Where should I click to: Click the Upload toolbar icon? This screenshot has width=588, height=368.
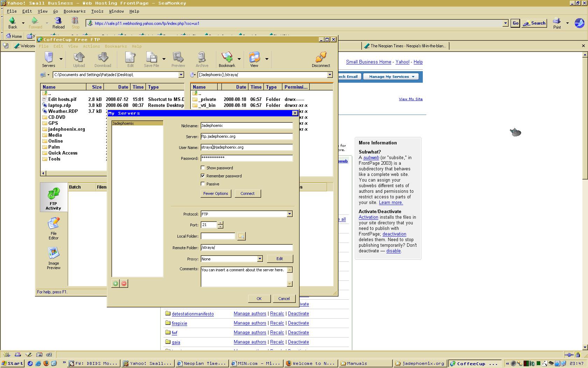coord(79,59)
